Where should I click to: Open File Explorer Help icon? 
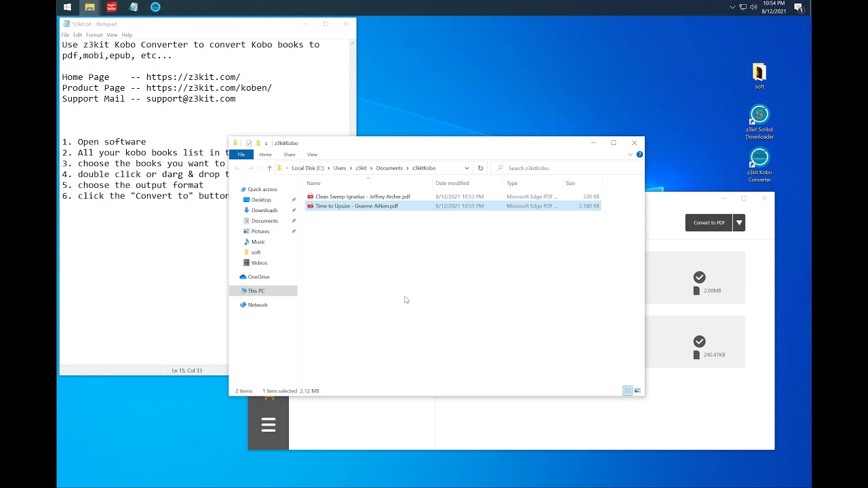pyautogui.click(x=639, y=155)
